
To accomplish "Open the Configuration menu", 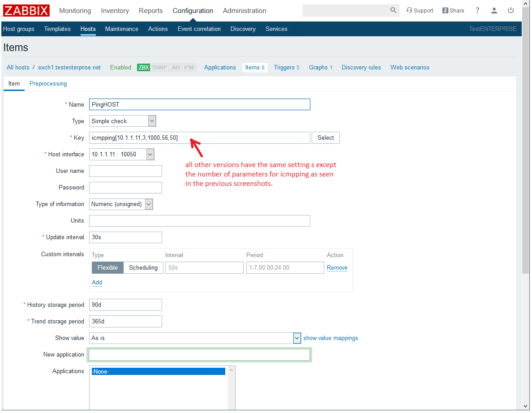I will [x=193, y=10].
